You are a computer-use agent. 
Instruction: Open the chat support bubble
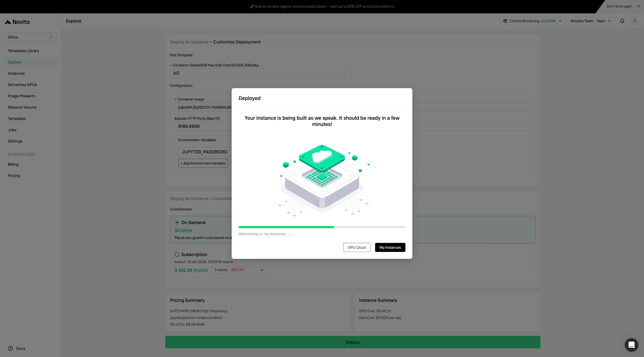[x=631, y=345]
